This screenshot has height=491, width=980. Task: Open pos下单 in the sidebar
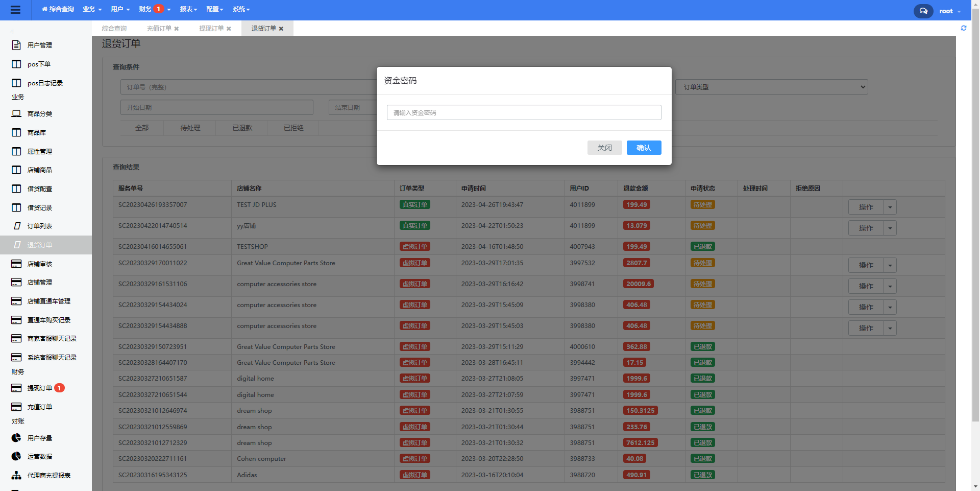click(x=39, y=64)
